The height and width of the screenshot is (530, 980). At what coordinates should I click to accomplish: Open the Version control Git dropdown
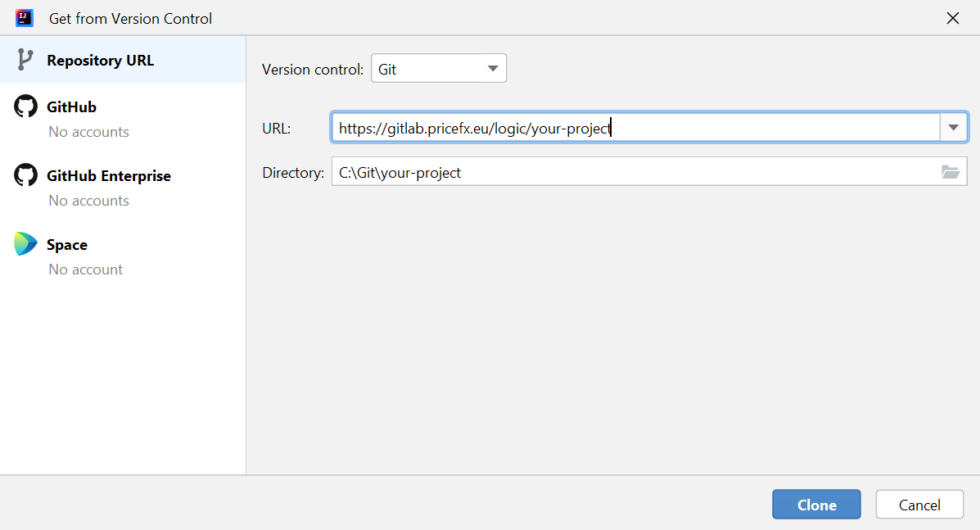(x=439, y=69)
